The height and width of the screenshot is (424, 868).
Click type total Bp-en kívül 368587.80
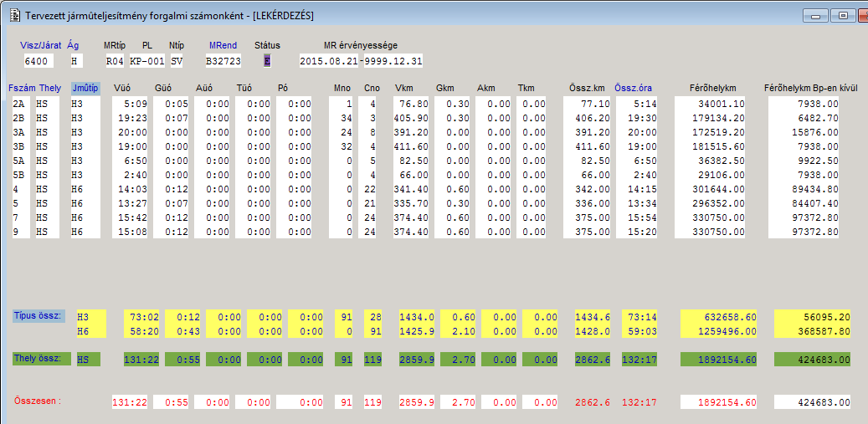[x=813, y=331]
